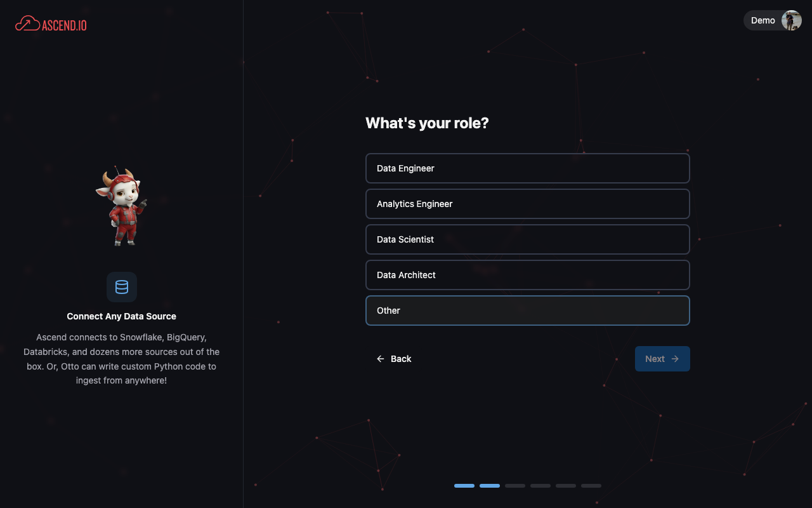Click the Otto mascot character image
Screen dimensions: 812x508
point(121,206)
